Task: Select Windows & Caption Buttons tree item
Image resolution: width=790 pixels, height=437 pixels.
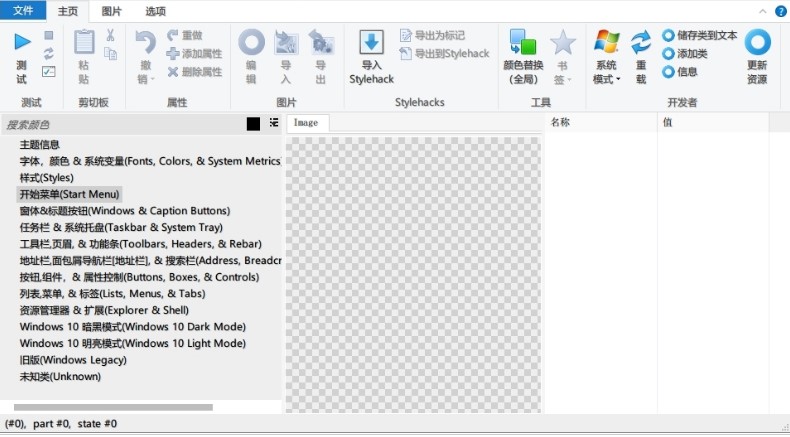Action: (x=125, y=211)
